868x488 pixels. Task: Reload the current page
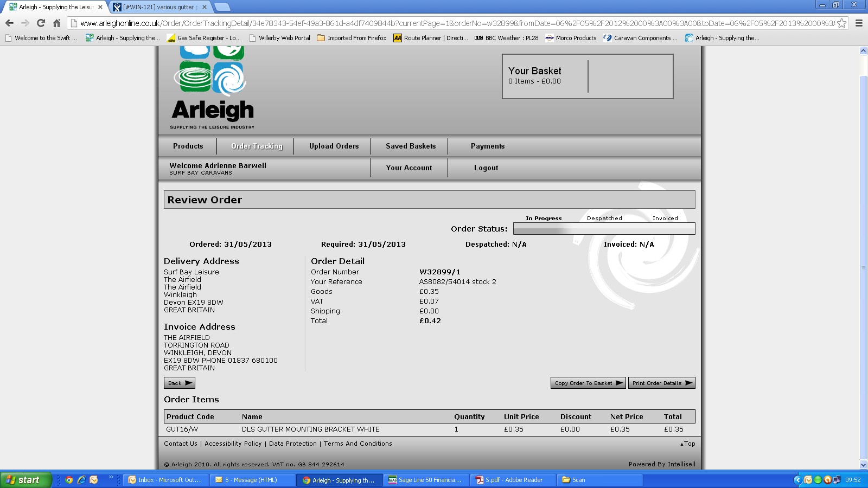[41, 23]
